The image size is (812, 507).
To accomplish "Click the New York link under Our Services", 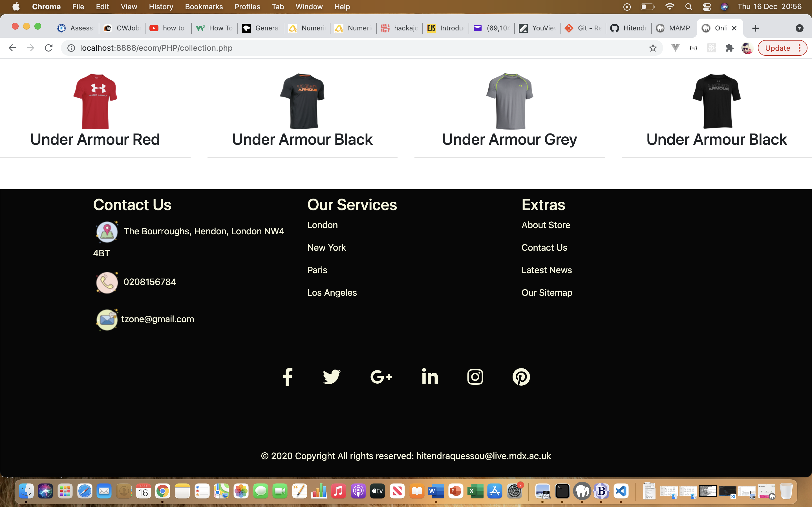I will pos(326,248).
